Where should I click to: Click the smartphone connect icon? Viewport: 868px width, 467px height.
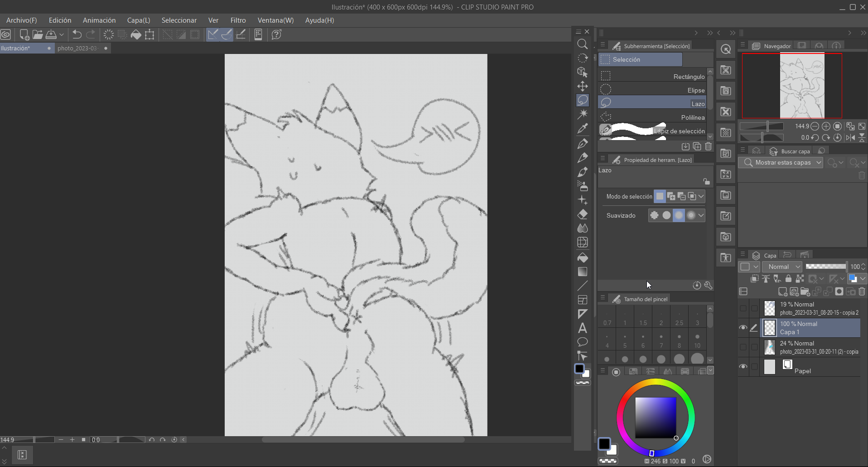[x=258, y=34]
